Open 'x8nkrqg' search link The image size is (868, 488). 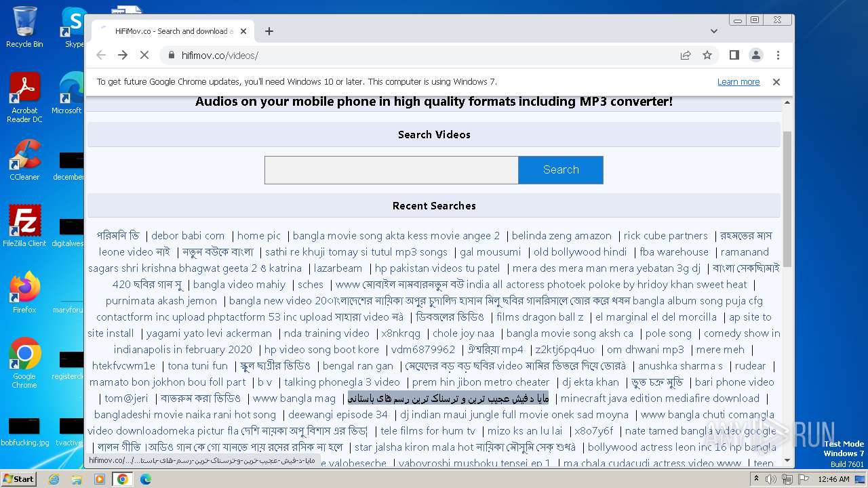(401, 333)
